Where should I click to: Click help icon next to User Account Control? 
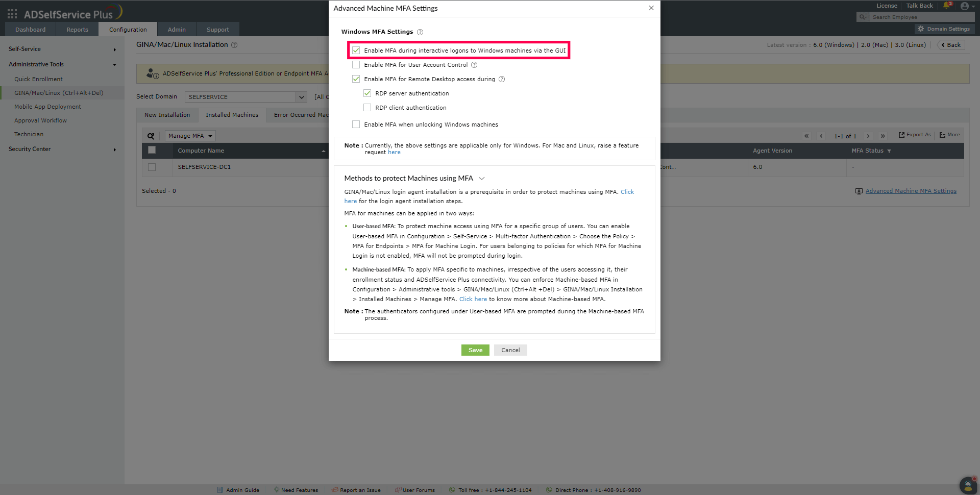474,65
